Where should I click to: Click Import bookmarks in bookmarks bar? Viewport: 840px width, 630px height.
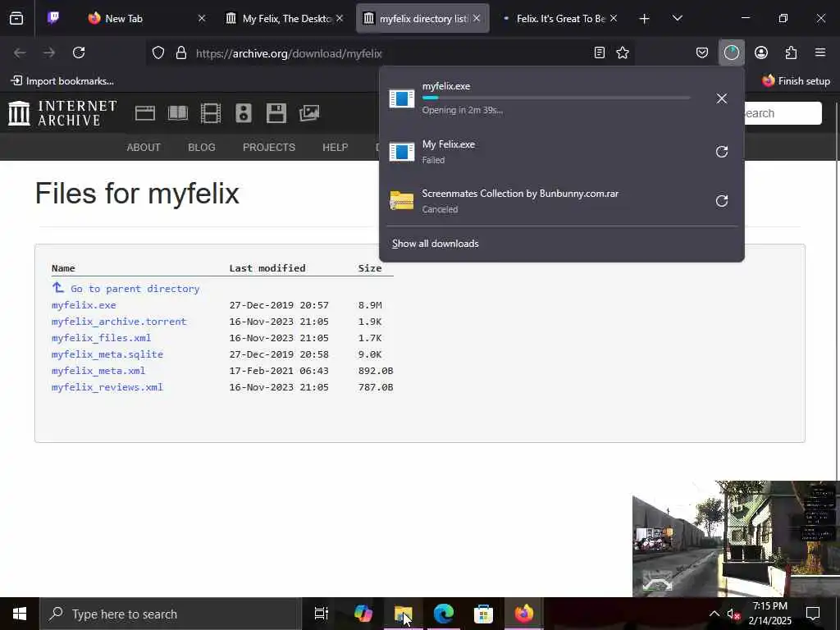tap(62, 81)
